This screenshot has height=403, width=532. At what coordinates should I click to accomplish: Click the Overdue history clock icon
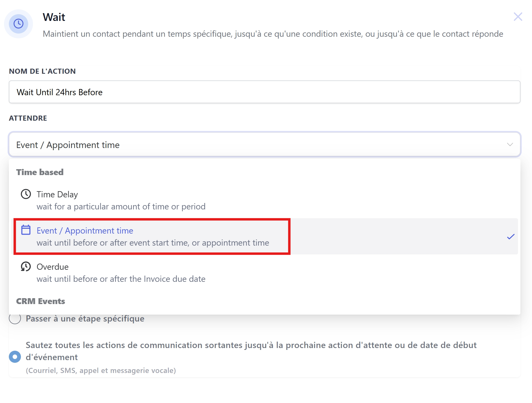(26, 266)
